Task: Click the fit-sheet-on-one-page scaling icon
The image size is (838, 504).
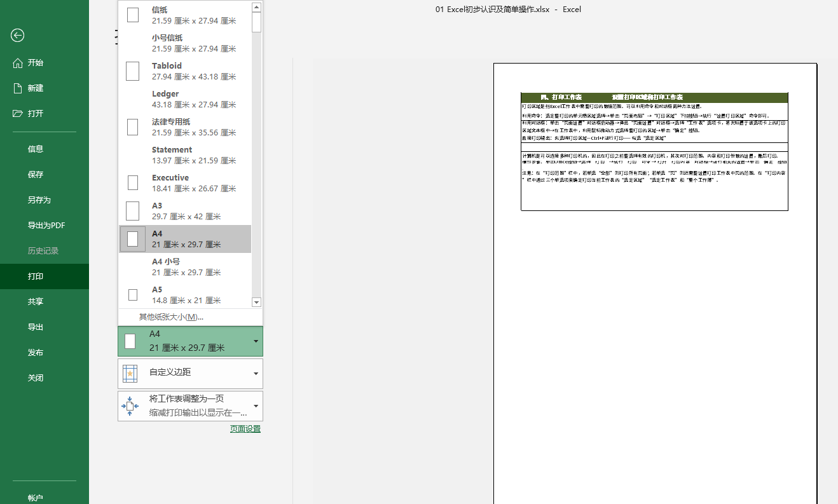Action: tap(130, 405)
